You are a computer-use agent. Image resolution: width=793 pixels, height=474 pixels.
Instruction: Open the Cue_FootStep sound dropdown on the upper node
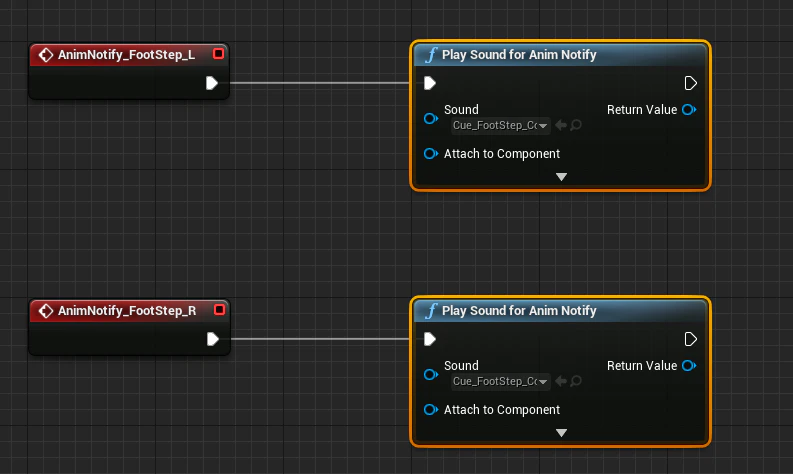coord(500,125)
